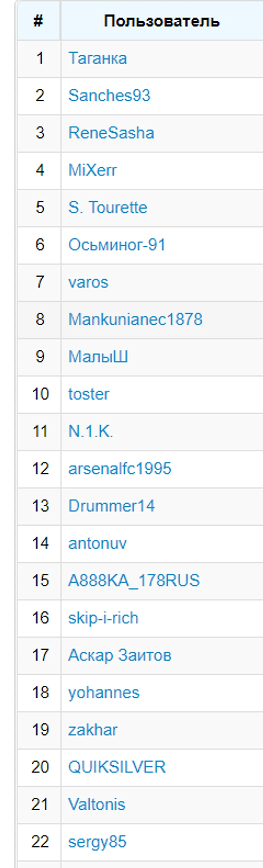
Task: Open arsenalfc1995 profile link
Action: pyautogui.click(x=120, y=469)
